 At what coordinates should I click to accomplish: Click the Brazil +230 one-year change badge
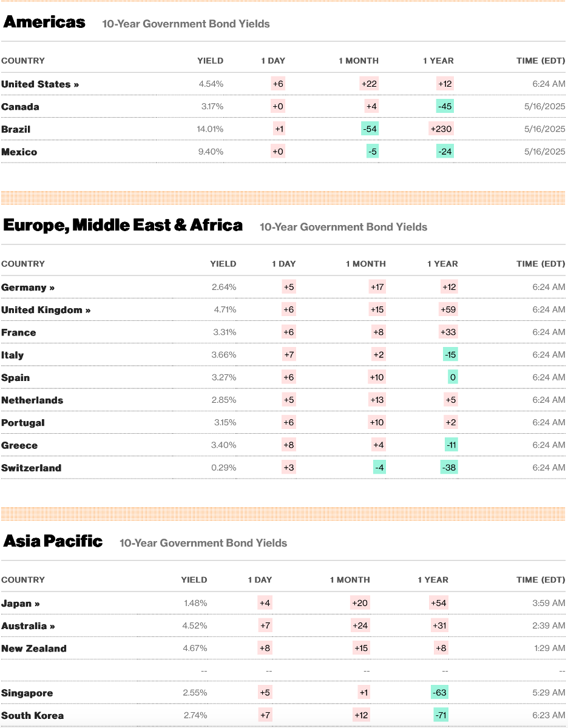click(441, 129)
